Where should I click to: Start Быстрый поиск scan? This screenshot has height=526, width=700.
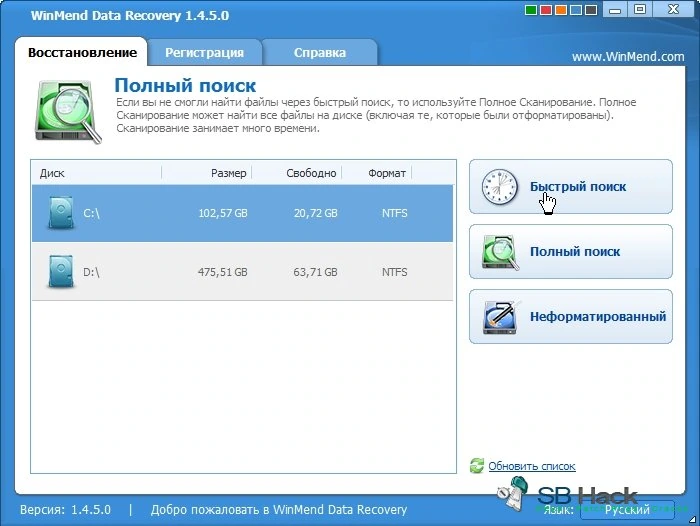571,187
